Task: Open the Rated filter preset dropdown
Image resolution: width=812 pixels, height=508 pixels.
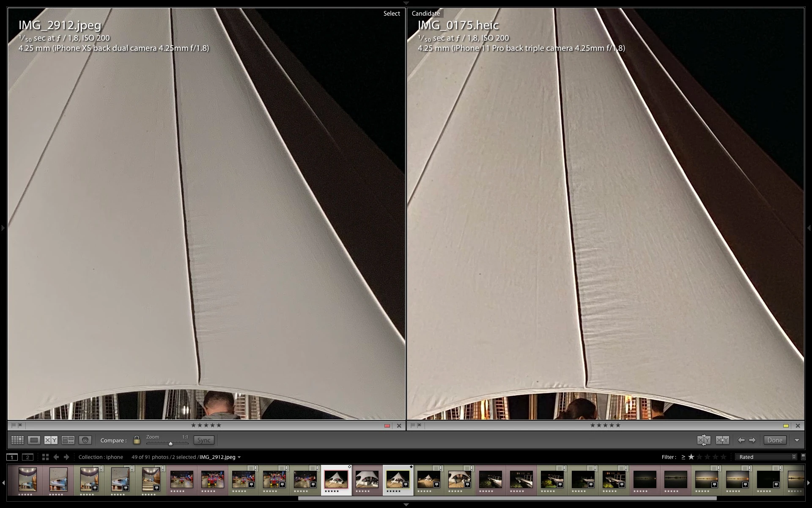Action: 766,457
